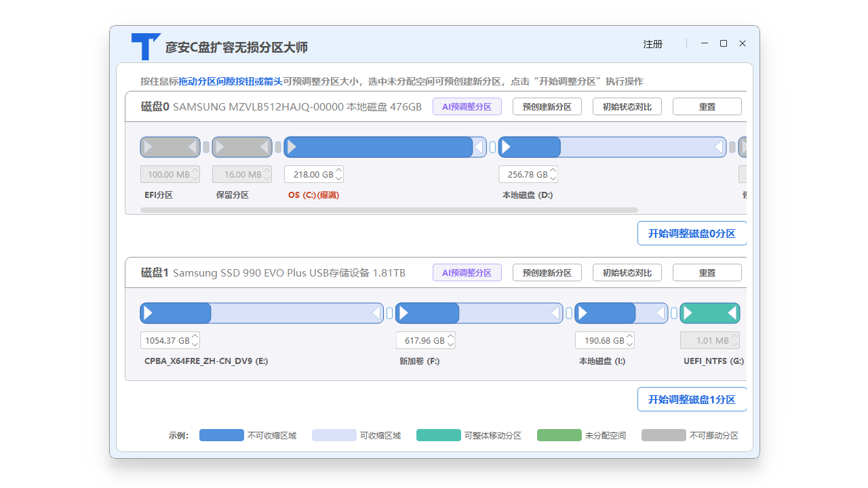Click the left arrow of the 新加卷 (F:) bar
The height and width of the screenshot is (488, 868).
403,312
